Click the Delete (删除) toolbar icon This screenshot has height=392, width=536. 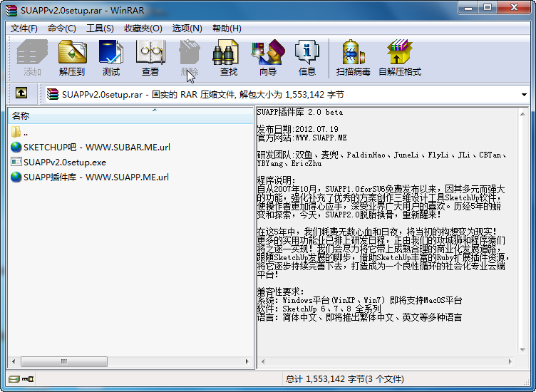point(190,58)
